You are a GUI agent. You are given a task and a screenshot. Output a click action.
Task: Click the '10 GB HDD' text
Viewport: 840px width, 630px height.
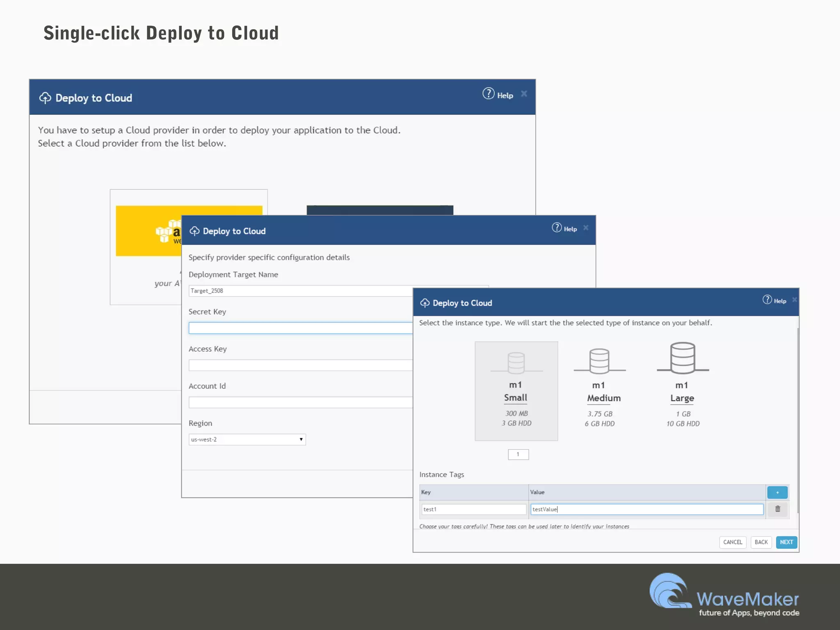pyautogui.click(x=683, y=424)
